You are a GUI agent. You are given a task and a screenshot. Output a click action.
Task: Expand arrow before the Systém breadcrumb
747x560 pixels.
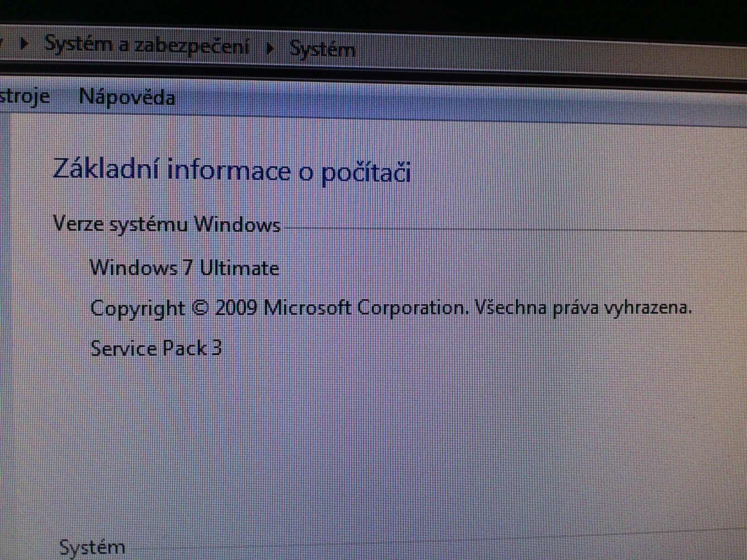(270, 48)
